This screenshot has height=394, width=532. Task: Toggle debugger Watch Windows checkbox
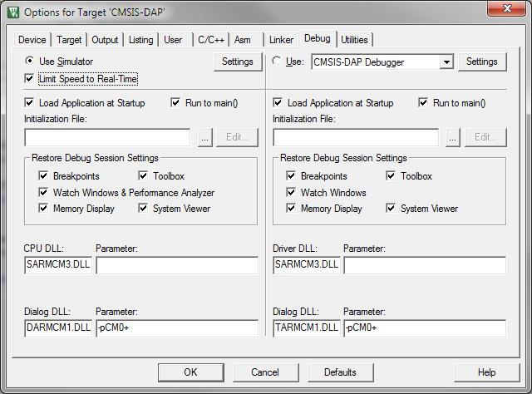tap(291, 192)
